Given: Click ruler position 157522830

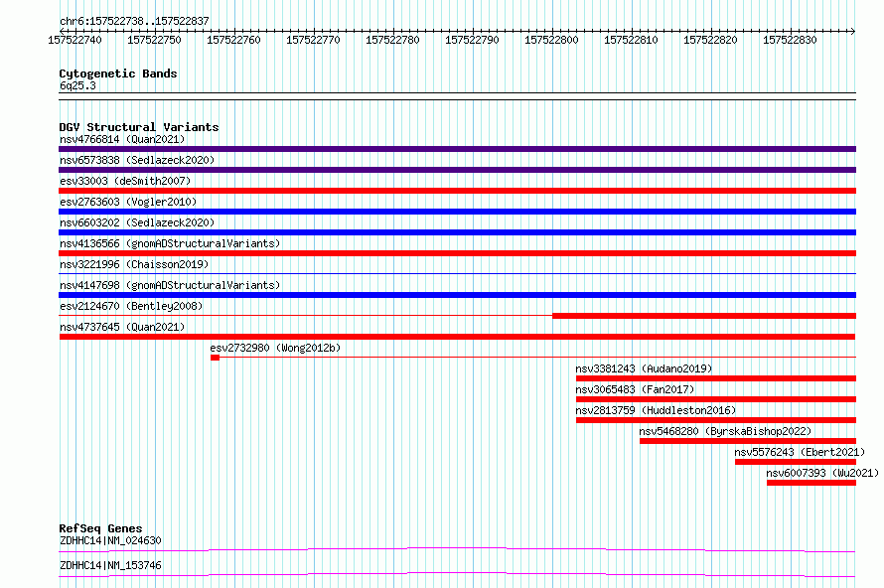Looking at the screenshot, I should (790, 40).
